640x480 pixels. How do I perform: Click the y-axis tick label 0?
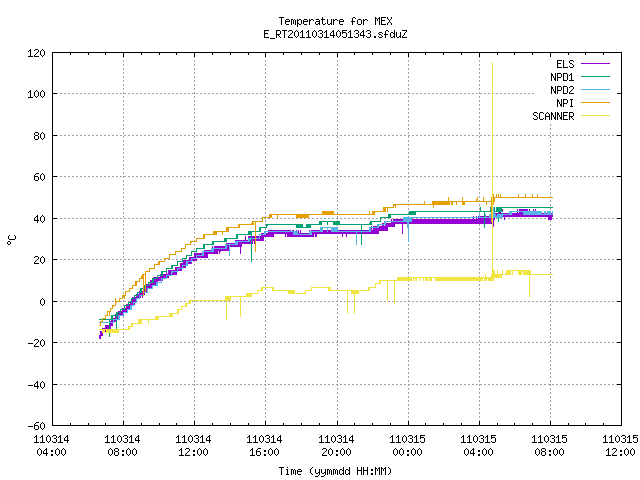(42, 302)
